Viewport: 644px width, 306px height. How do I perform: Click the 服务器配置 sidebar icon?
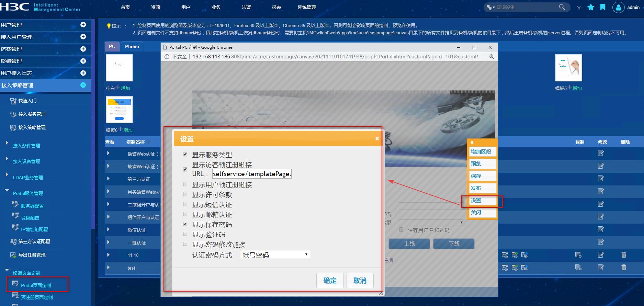click(x=15, y=204)
